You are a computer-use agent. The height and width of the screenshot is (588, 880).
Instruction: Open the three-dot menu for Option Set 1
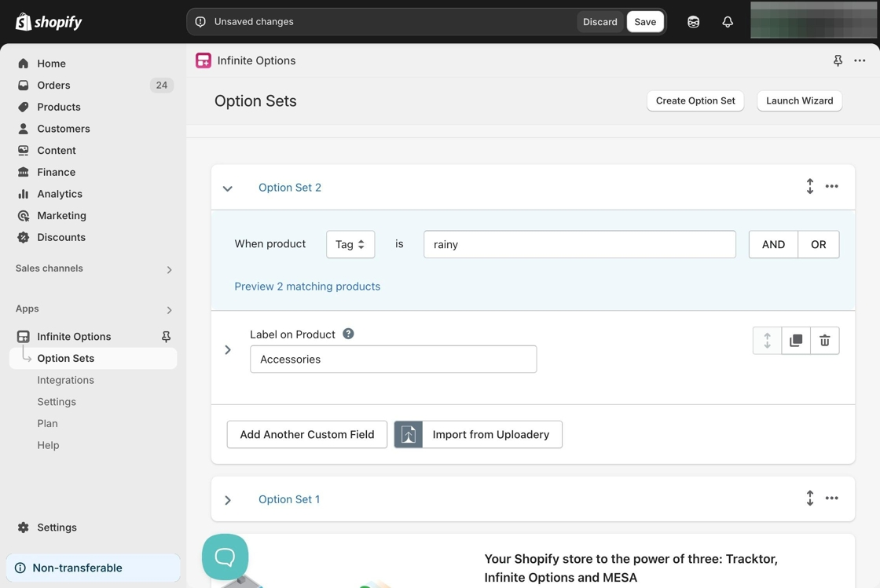(831, 499)
